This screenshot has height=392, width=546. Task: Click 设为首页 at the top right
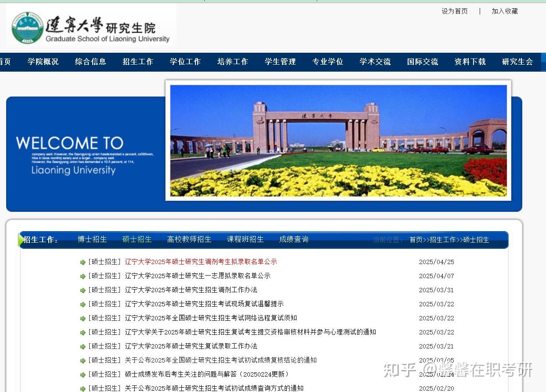click(455, 11)
